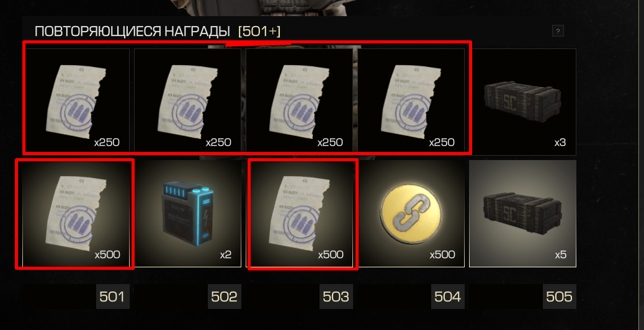
Task: Click the glowing blue battery x2 reward
Action: tap(188, 213)
